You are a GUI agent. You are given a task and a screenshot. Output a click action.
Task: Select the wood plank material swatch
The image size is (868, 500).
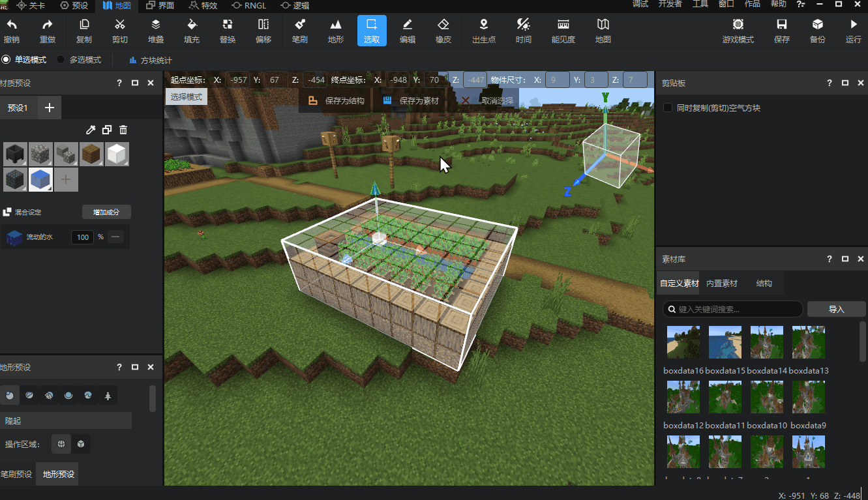(x=92, y=154)
